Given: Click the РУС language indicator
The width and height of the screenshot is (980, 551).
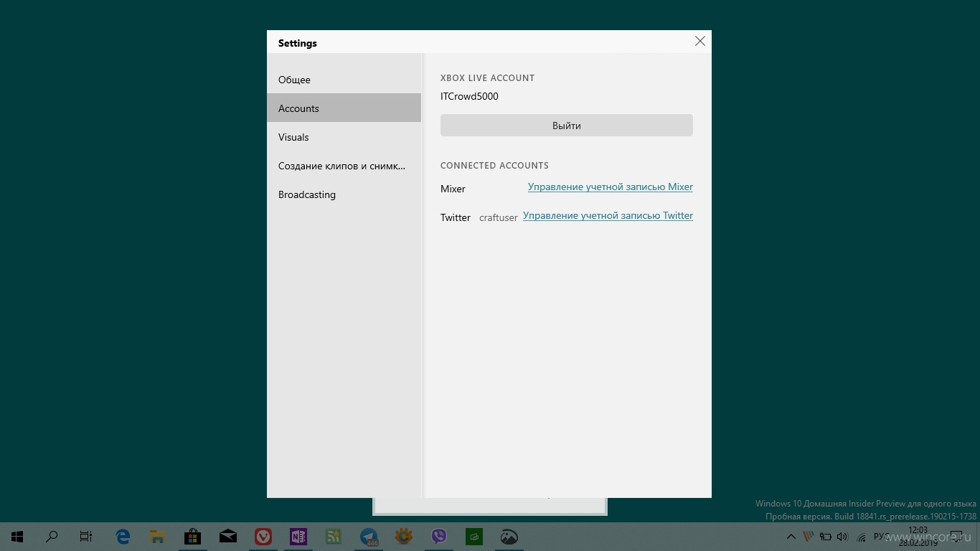Looking at the screenshot, I should coord(882,537).
